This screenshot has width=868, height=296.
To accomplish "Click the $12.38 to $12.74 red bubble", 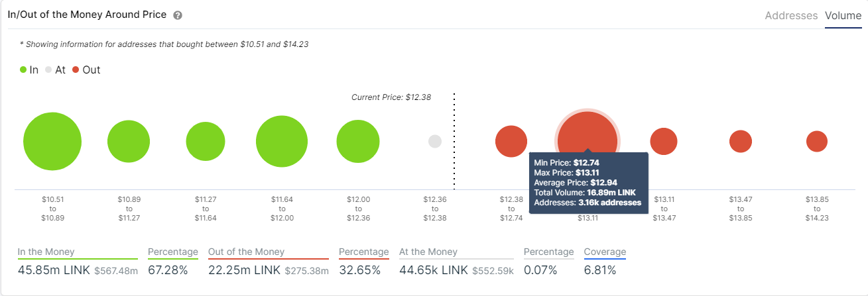I will [511, 141].
